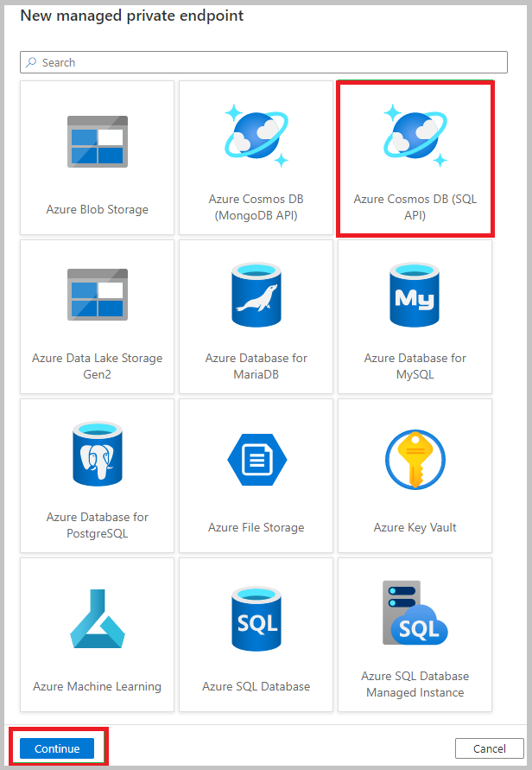Viewport: 532px width, 770px height.
Task: Click the "Azure Key Vault" label
Action: (x=415, y=527)
